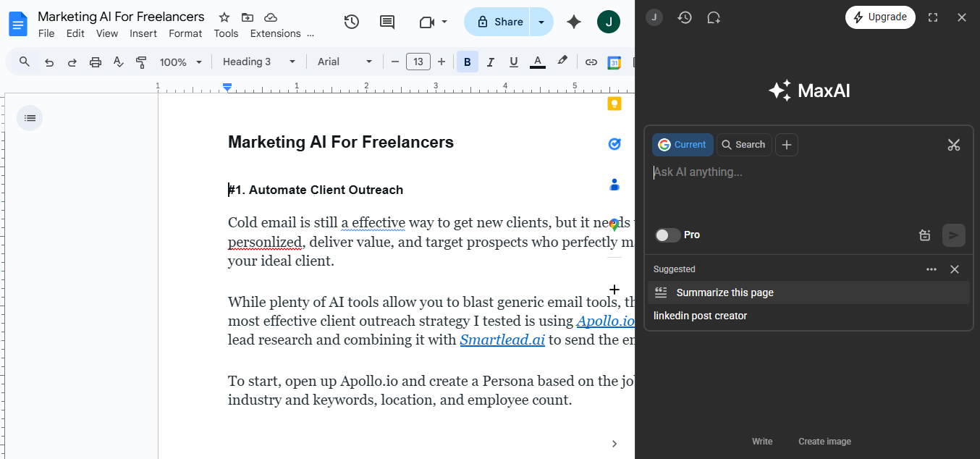Viewport: 980px width, 459px height.
Task: Click the insert link icon
Action: 591,62
